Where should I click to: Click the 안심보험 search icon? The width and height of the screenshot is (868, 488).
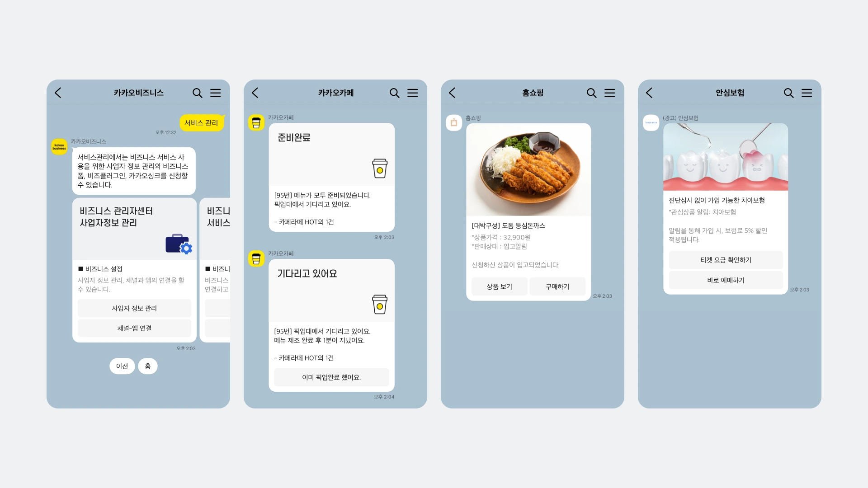click(788, 93)
